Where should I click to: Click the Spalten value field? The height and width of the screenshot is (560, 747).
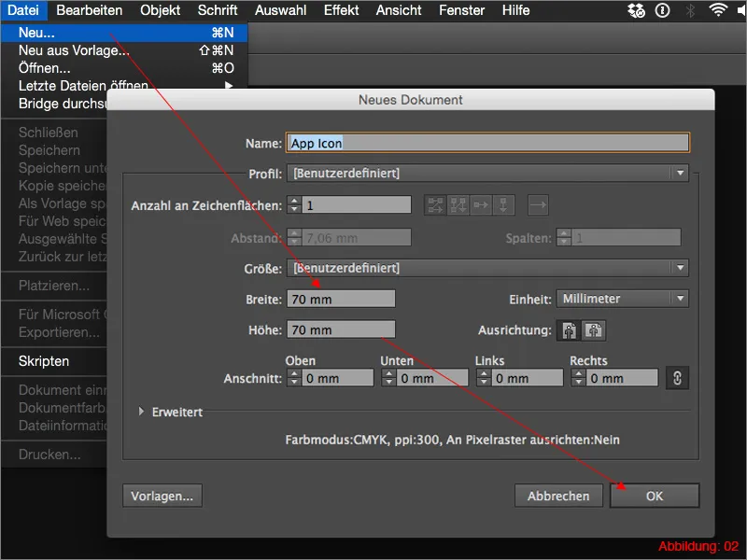(x=626, y=237)
